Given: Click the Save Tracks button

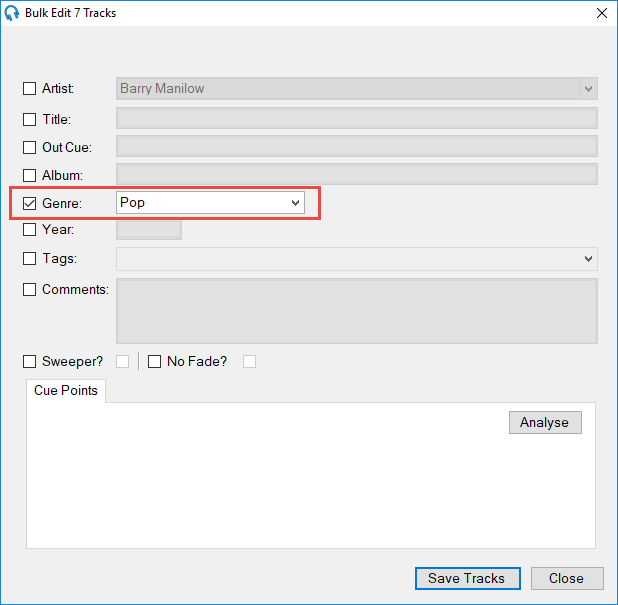Looking at the screenshot, I should point(467,578).
